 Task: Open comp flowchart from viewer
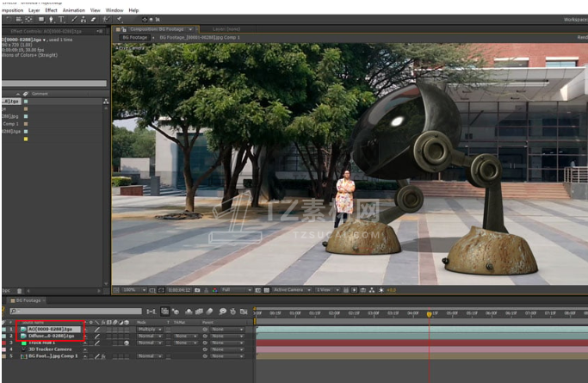coord(372,290)
